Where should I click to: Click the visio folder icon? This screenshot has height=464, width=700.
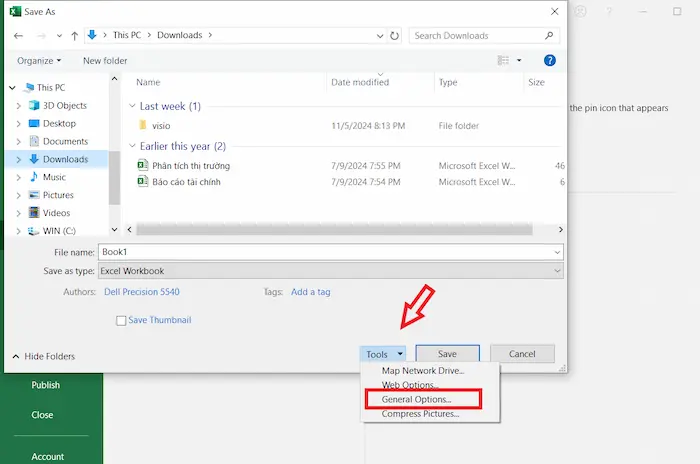coord(142,125)
